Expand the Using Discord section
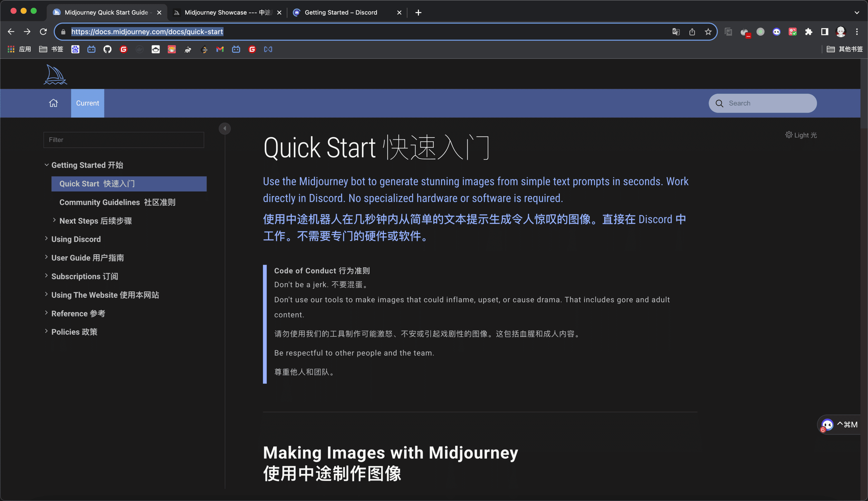This screenshot has height=501, width=868. 76,239
